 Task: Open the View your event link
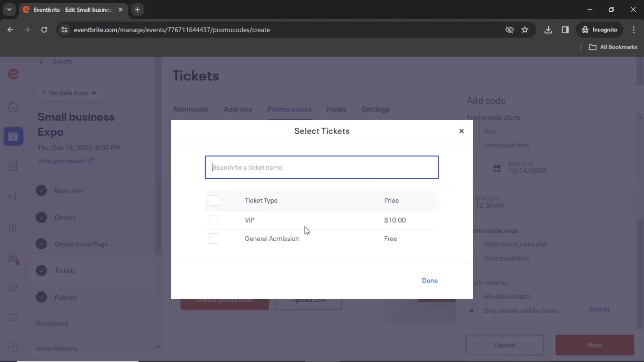(x=65, y=161)
